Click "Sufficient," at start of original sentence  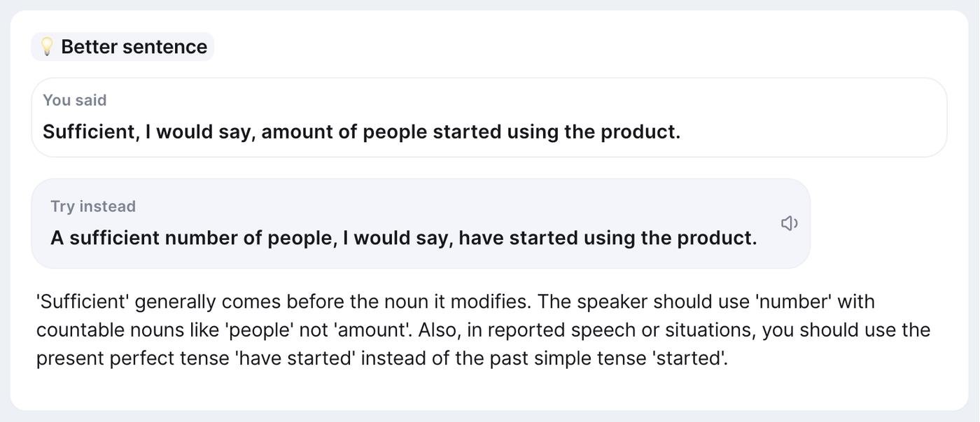click(x=91, y=132)
